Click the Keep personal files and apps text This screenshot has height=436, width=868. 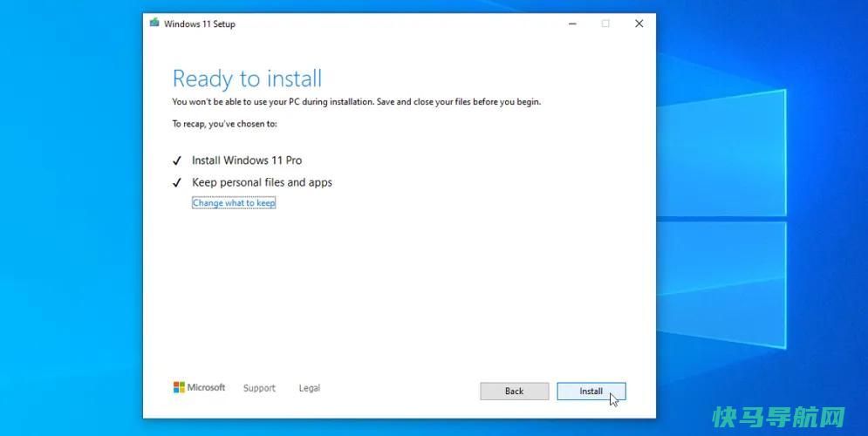tap(262, 182)
